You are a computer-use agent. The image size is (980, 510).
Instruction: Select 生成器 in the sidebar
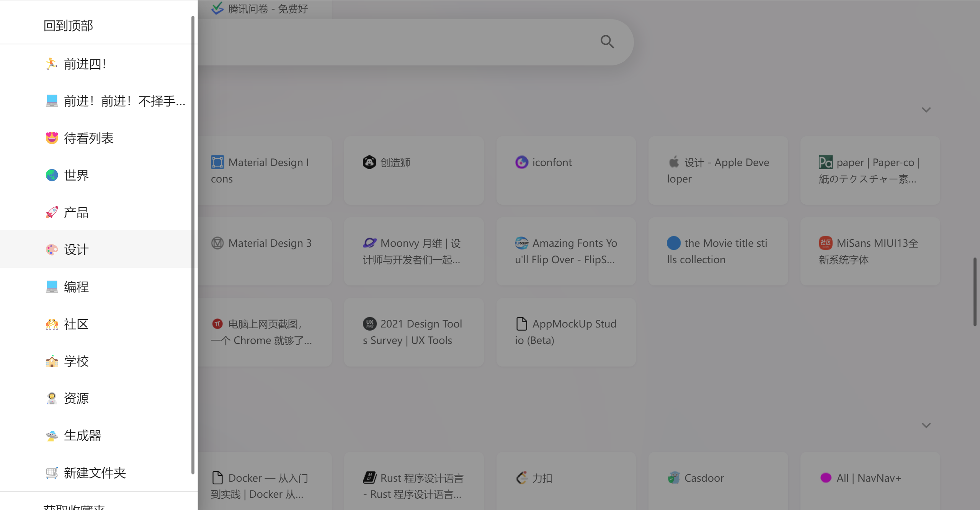click(x=82, y=435)
